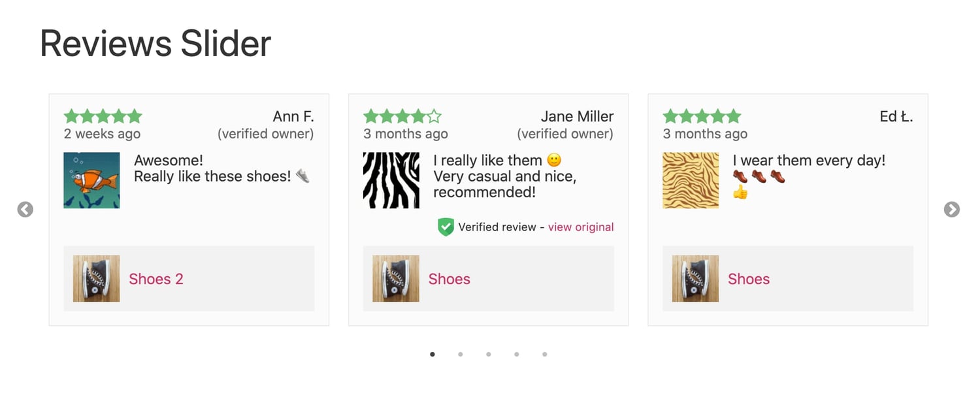Select the fourth slider pagination dot
Screen dimensions: 980x416
(517, 355)
